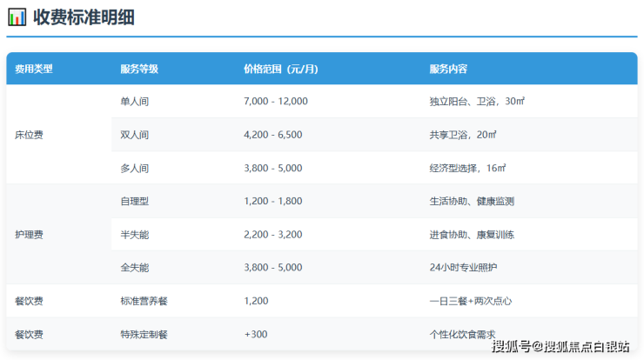Viewport: 644px width, 360px height.
Task: Click the 双人间 service level cell
Action: coord(134,135)
